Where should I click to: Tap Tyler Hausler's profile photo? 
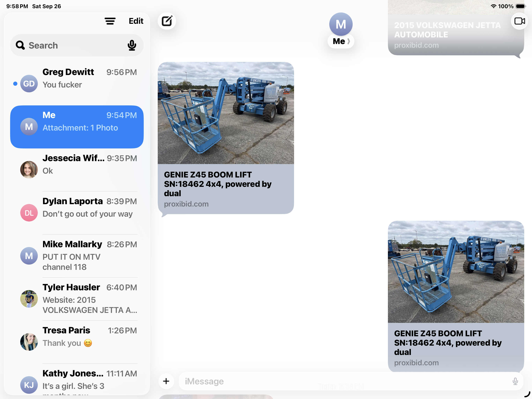pos(29,299)
